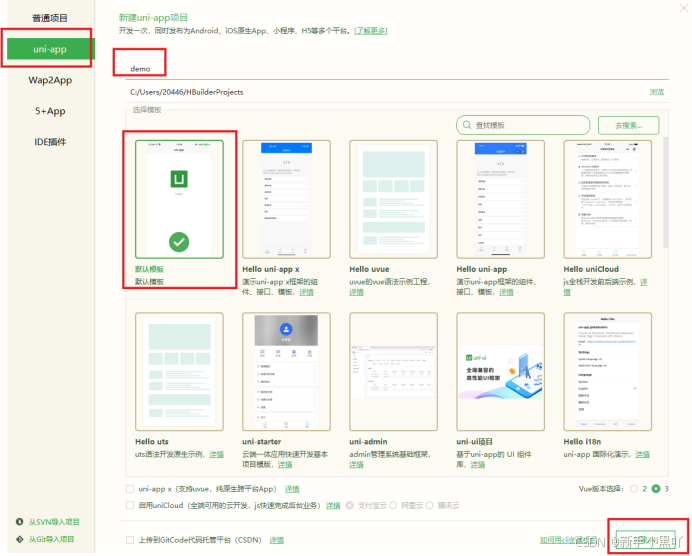Click the 查找模板 search box
Screen dimensions: 692x556
coord(523,125)
